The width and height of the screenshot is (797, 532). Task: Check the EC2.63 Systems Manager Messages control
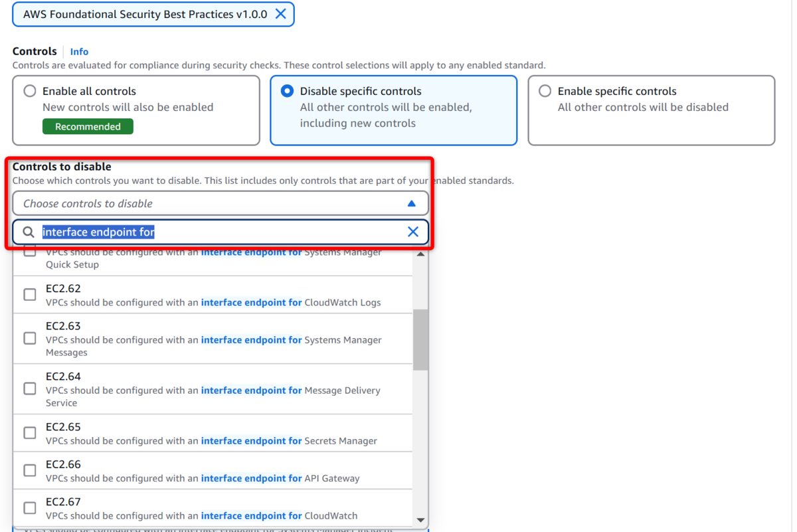(x=30, y=338)
